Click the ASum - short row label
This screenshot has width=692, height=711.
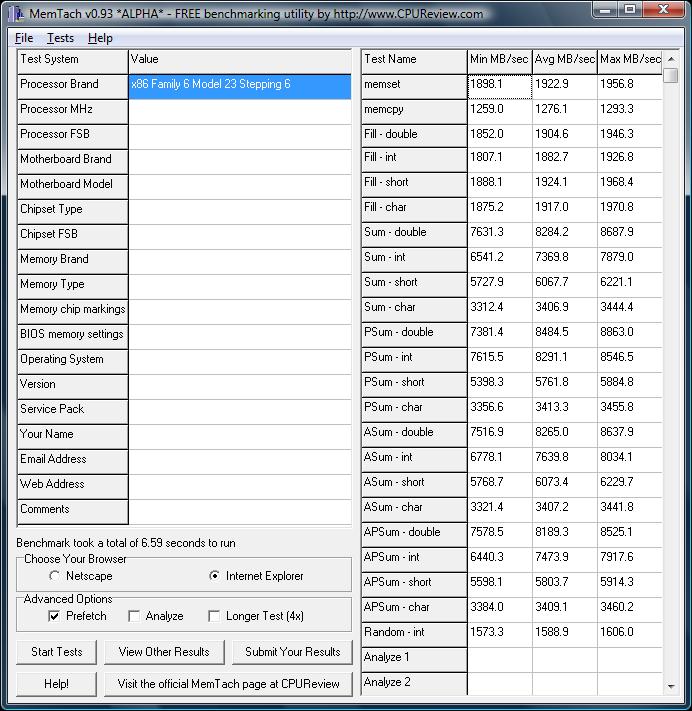414,485
